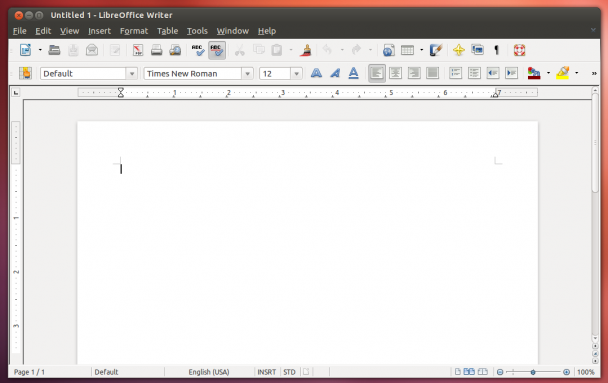Toggle Nonprinting Characters pilcrow button
The width and height of the screenshot is (608, 383).
tap(496, 50)
